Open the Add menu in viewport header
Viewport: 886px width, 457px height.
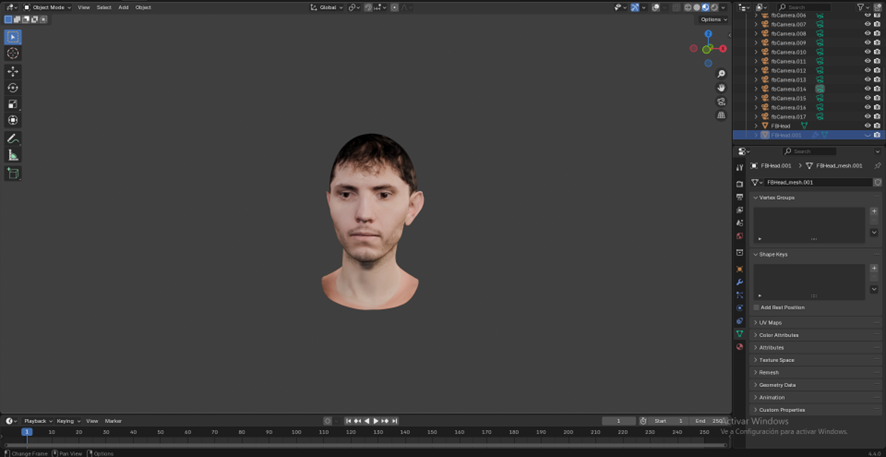click(x=123, y=7)
